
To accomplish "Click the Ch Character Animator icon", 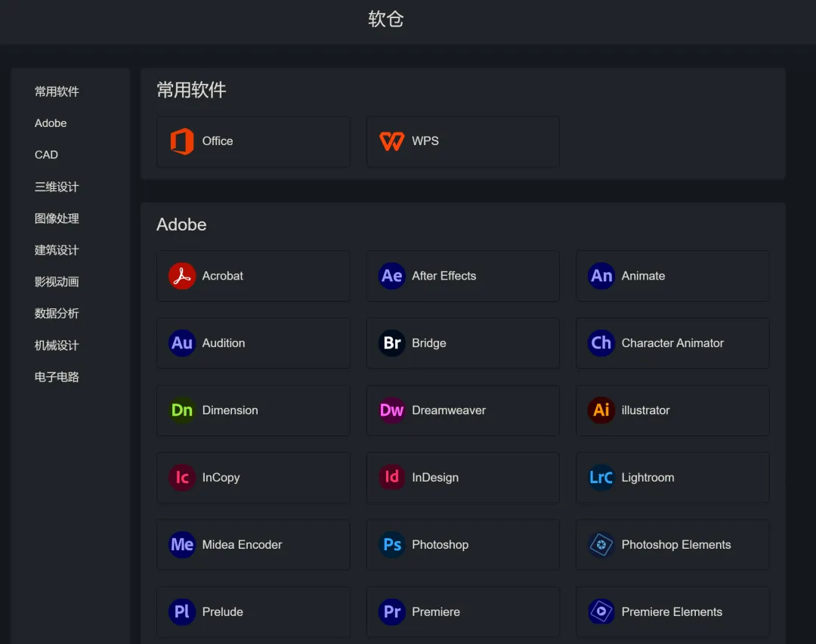I will pyautogui.click(x=601, y=343).
